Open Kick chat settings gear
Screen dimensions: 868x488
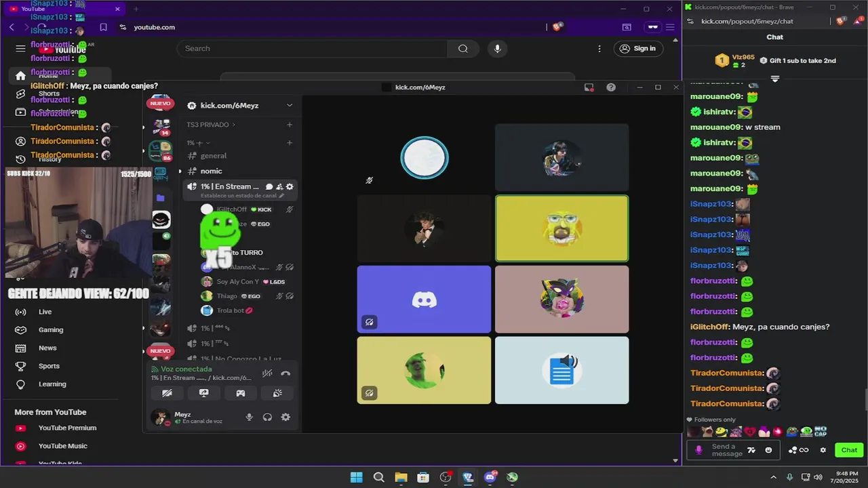point(823,450)
